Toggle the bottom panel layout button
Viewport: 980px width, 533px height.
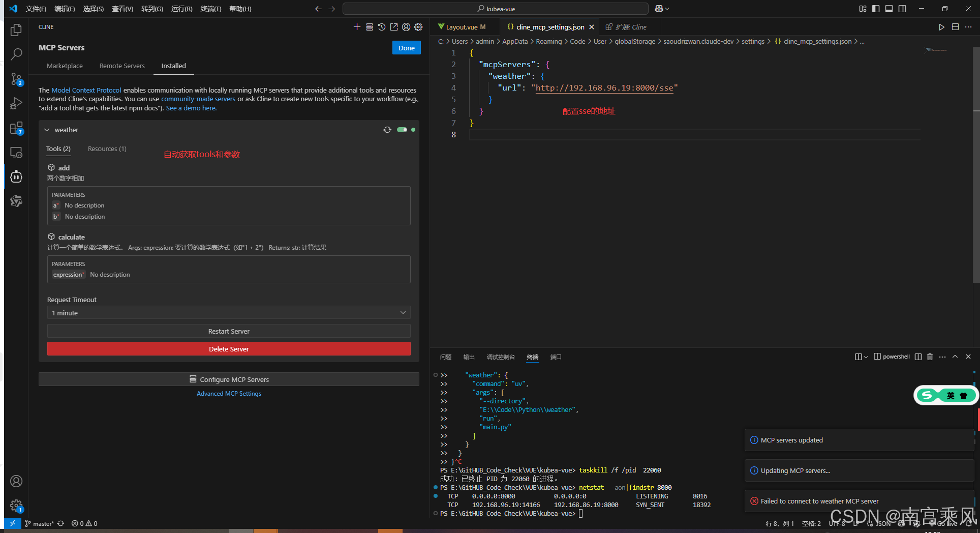coord(889,9)
